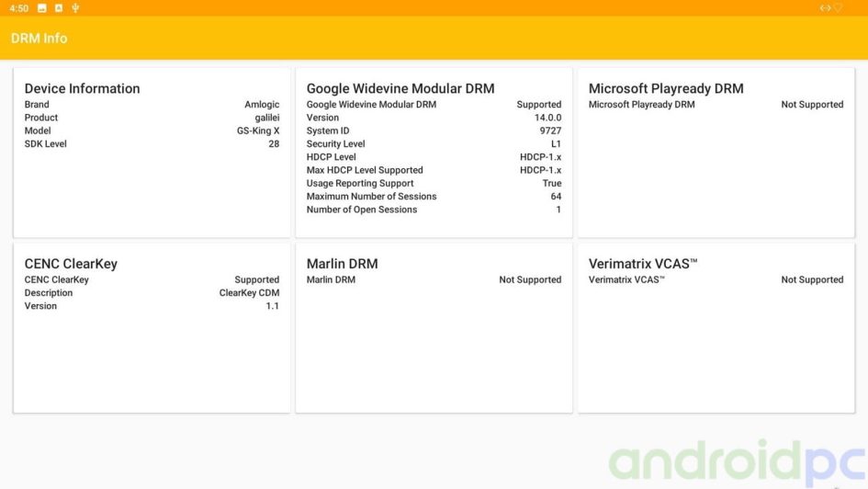Click the Usage Reporting Support value True

click(552, 183)
